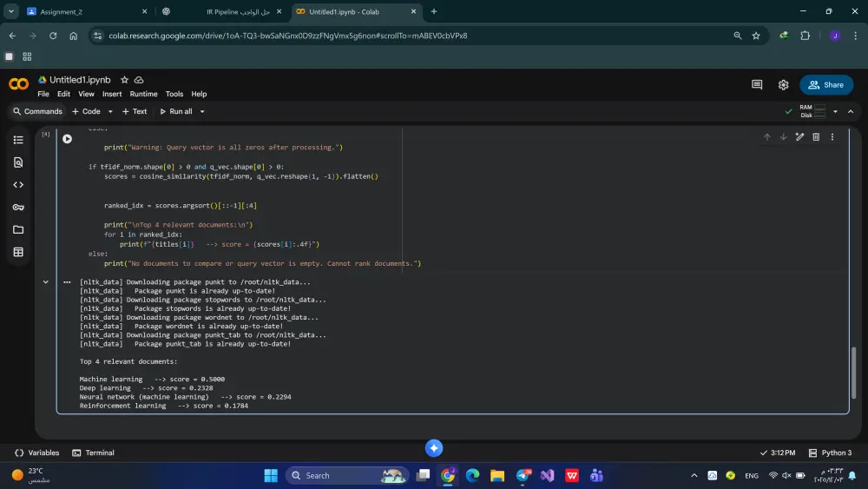Image resolution: width=868 pixels, height=489 pixels.
Task: Open the Colab home logo
Action: click(x=19, y=84)
